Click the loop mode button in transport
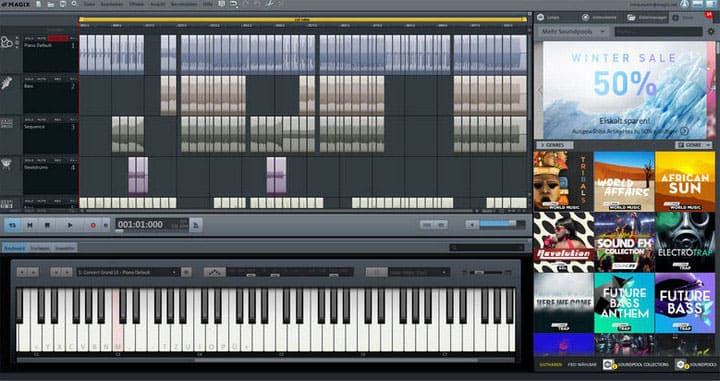Image resolution: width=720 pixels, height=381 pixels. pyautogui.click(x=13, y=225)
